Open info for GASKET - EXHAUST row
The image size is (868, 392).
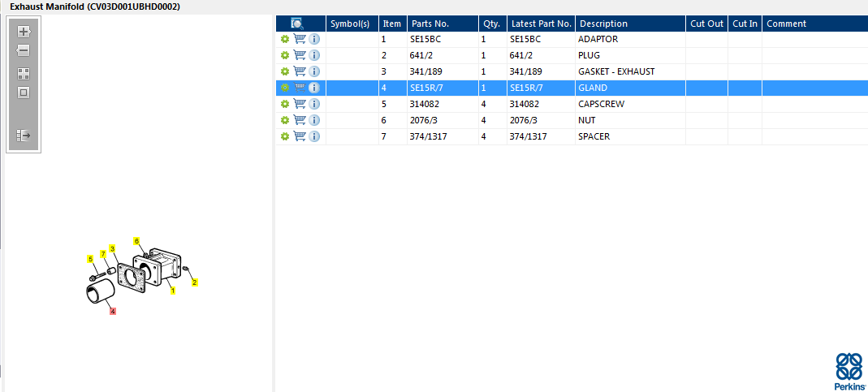pyautogui.click(x=314, y=71)
